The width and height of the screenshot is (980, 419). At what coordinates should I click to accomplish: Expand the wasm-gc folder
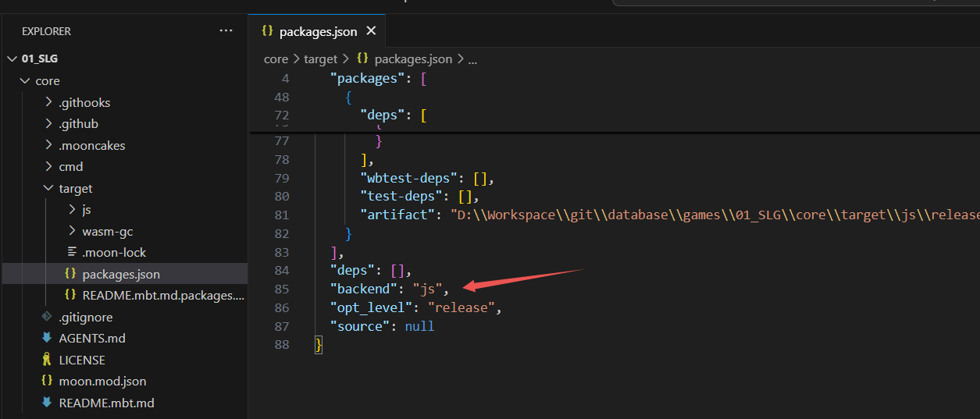72,231
